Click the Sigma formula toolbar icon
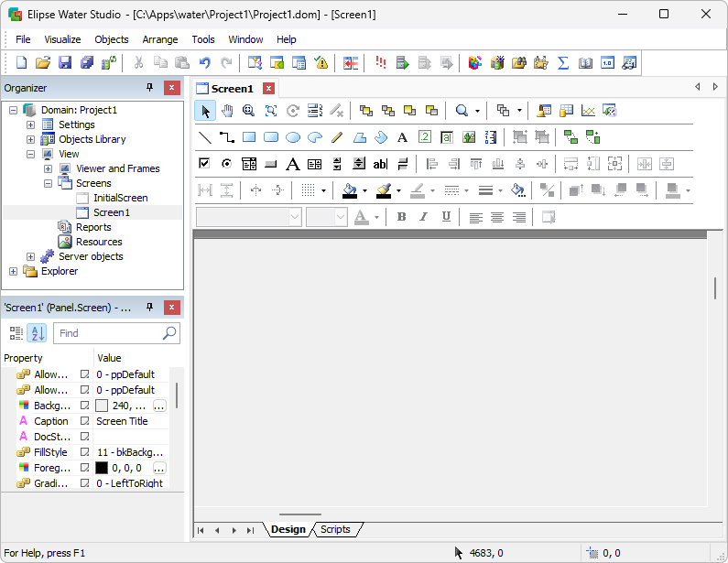The width and height of the screenshot is (728, 563). click(x=563, y=62)
